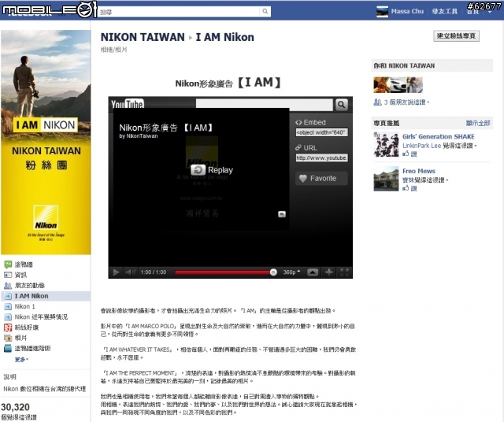Click the video time display 1:00 / 1:00
Viewport: 504px width, 422px height.
[x=154, y=272]
